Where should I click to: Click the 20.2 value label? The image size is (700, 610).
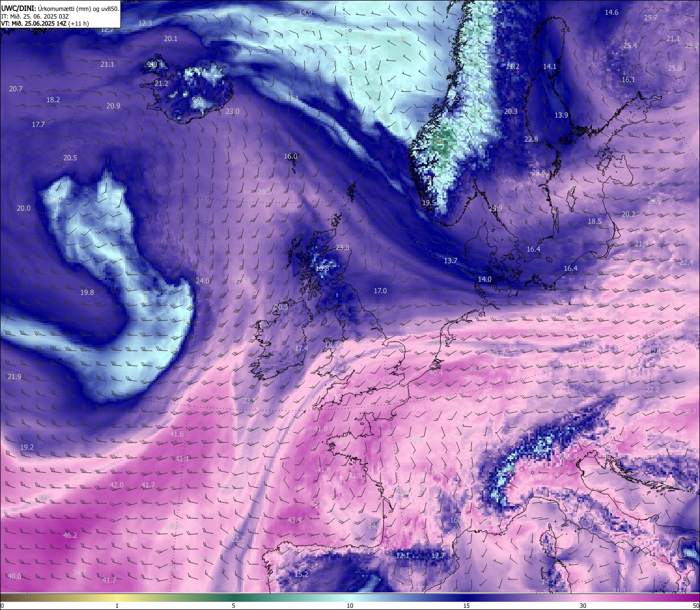(x=629, y=214)
